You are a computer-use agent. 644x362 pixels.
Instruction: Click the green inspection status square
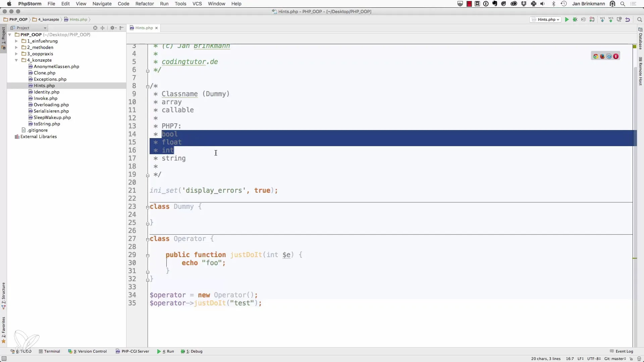point(635,47)
